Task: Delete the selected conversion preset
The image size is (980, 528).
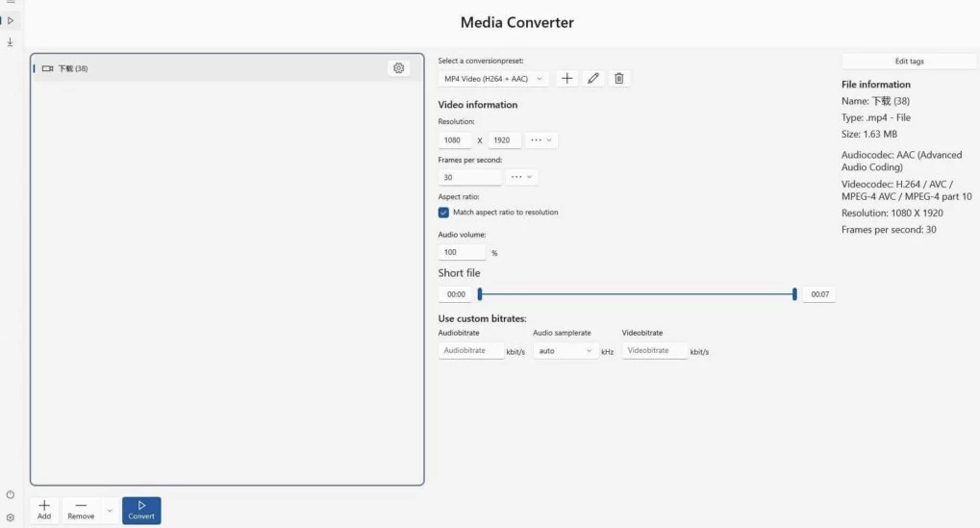Action: pyautogui.click(x=619, y=78)
